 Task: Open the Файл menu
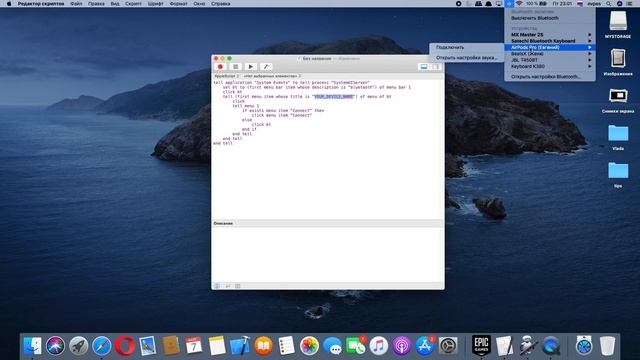coord(76,4)
